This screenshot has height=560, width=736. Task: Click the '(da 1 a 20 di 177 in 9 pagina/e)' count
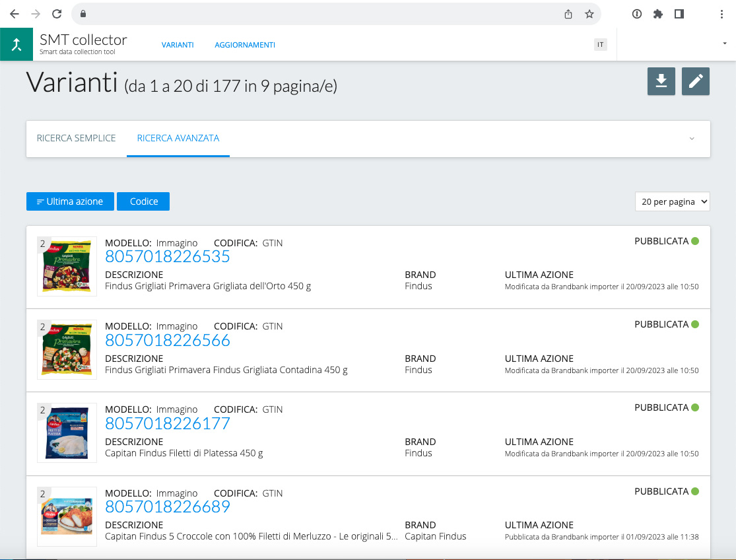tap(230, 87)
